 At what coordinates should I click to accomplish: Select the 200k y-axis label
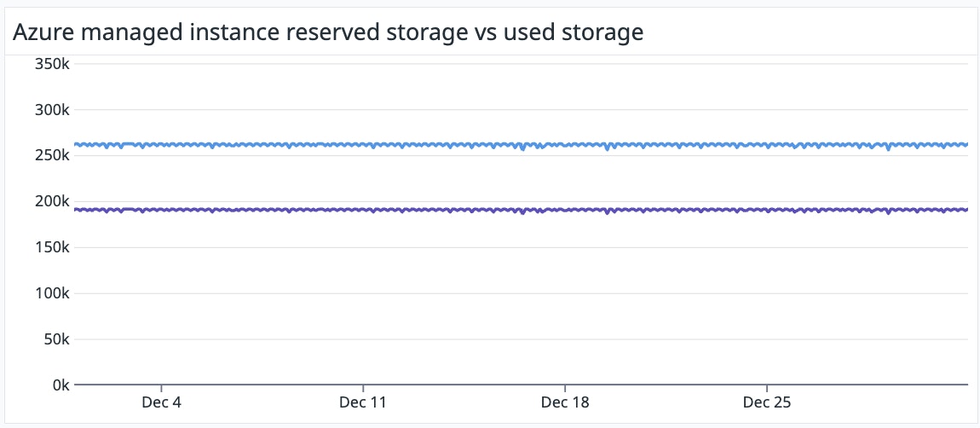[52, 202]
